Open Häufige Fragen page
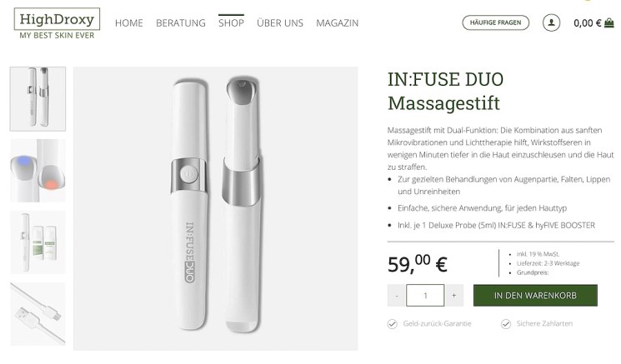Screen dimensions: 621x364 click(495, 22)
